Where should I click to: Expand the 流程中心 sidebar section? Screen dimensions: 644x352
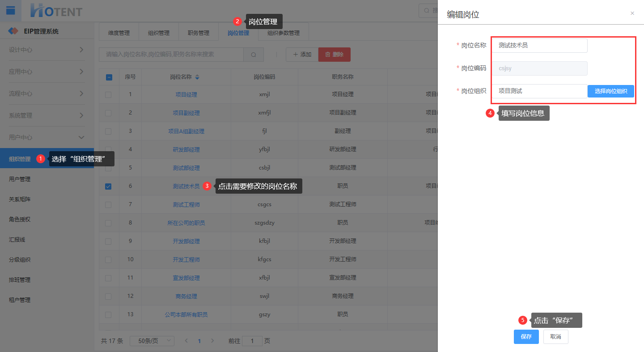click(47, 93)
